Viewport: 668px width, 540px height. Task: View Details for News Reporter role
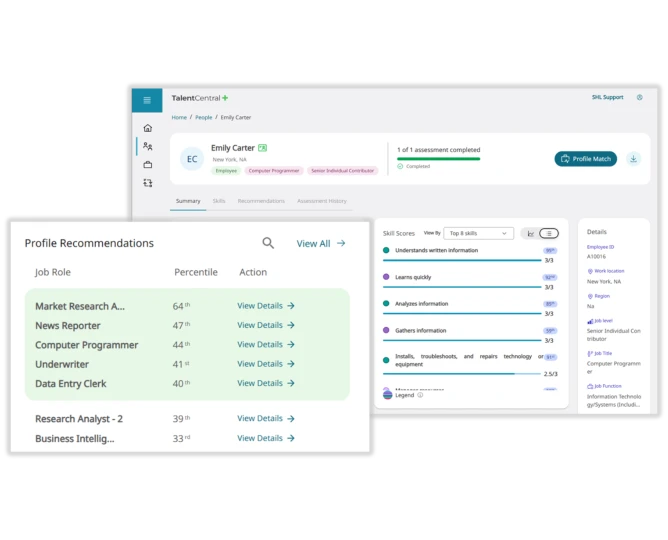click(265, 325)
